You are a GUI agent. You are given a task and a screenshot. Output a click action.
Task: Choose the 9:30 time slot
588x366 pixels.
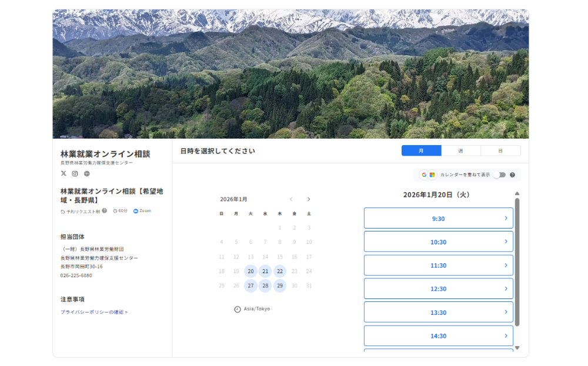(438, 219)
